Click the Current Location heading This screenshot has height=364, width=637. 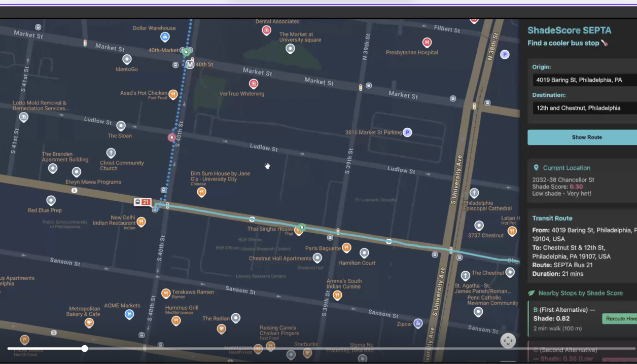(x=567, y=168)
